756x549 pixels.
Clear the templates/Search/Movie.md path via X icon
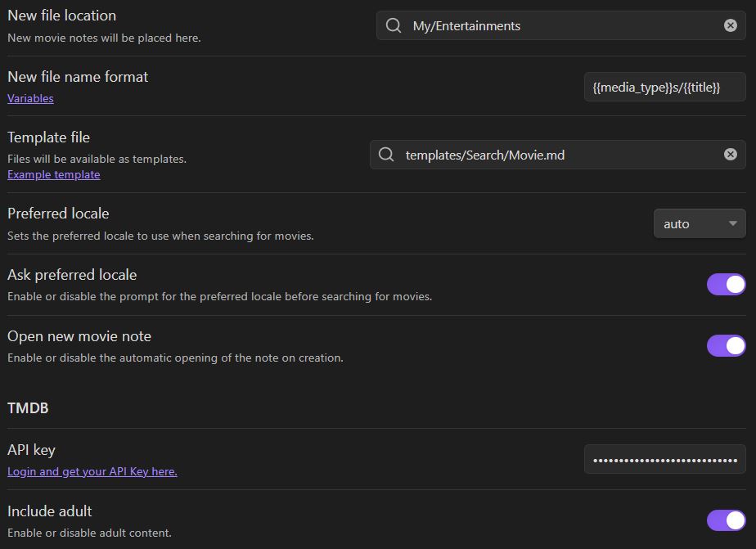[x=730, y=154]
